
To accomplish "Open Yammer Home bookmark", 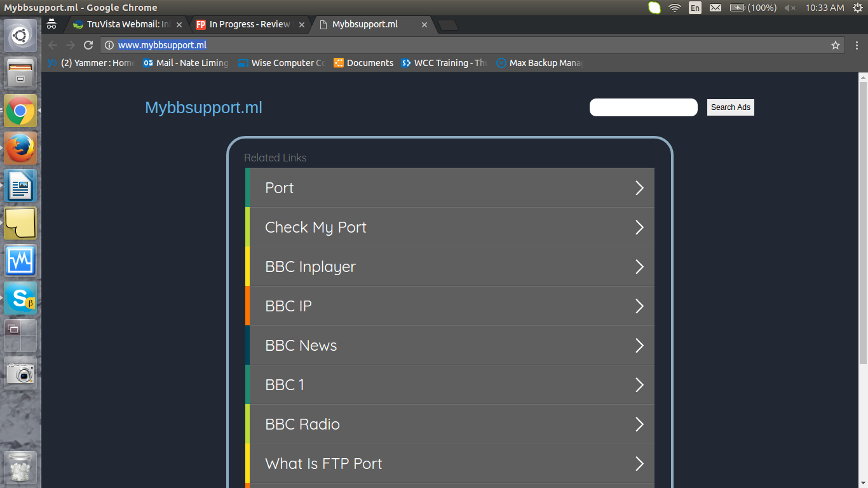I will [91, 63].
